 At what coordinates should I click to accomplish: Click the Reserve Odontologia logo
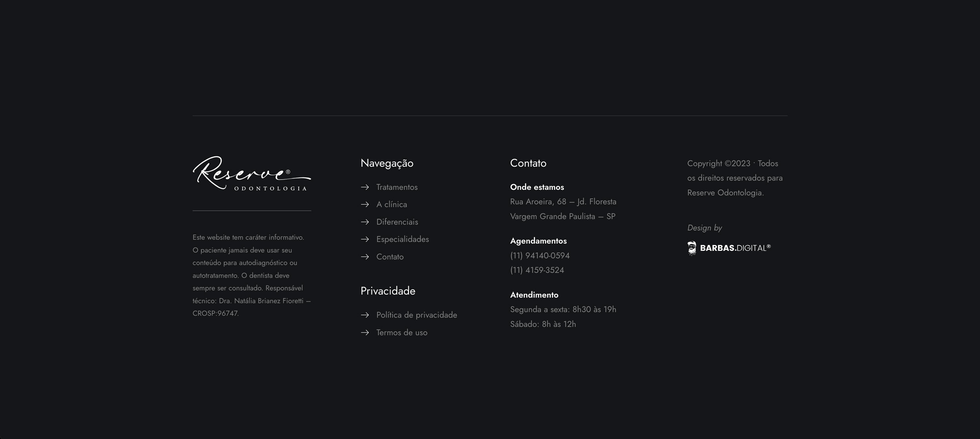[252, 174]
